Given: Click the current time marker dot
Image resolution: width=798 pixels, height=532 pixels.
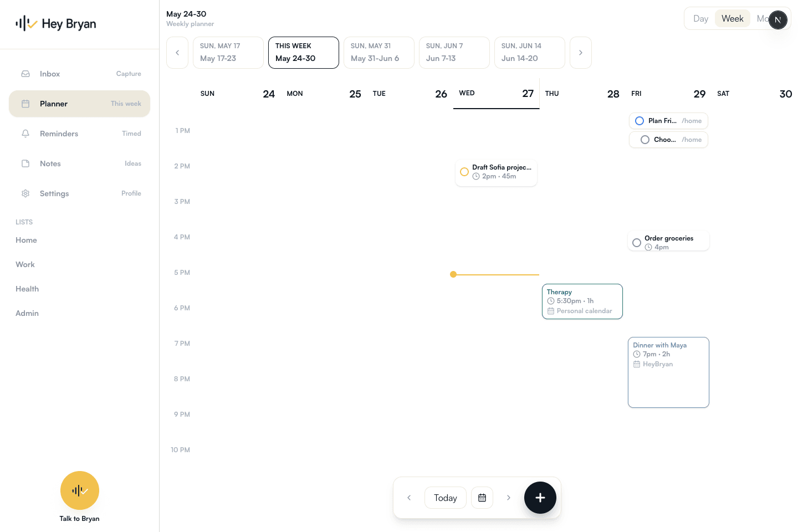Looking at the screenshot, I should (x=453, y=274).
